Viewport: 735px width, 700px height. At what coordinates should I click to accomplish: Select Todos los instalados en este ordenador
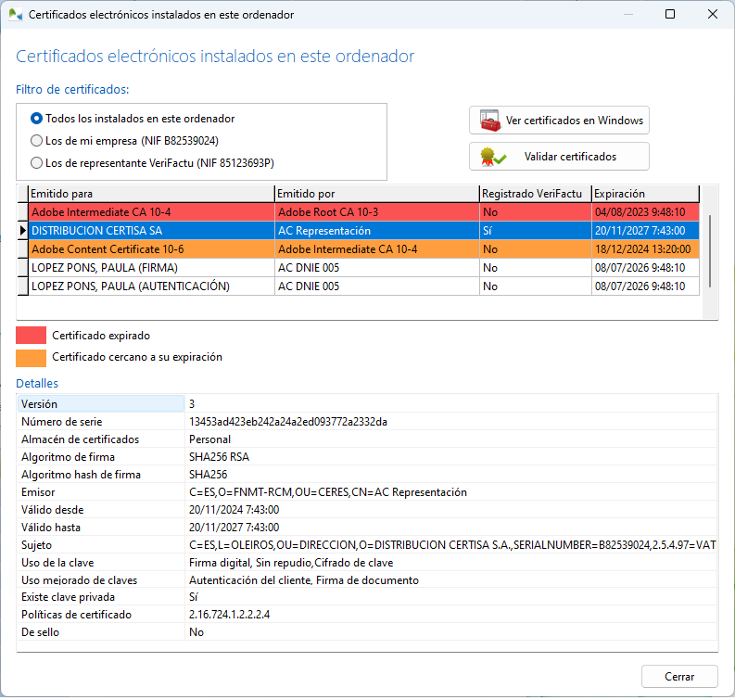point(37,119)
